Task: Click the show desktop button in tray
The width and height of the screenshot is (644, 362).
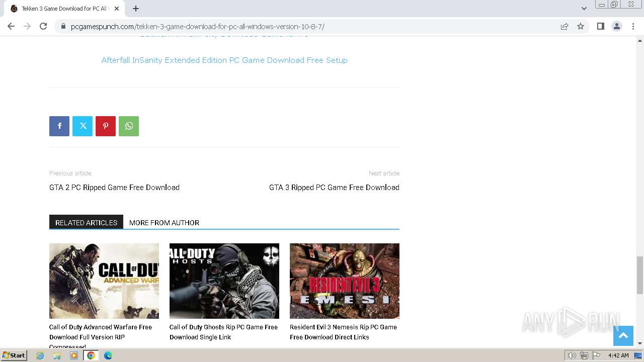Action: (638, 355)
